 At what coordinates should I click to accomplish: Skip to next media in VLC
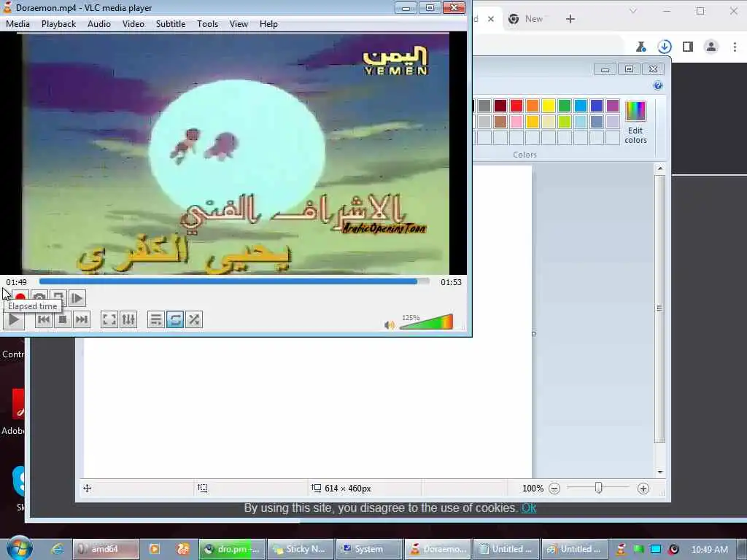pos(82,319)
